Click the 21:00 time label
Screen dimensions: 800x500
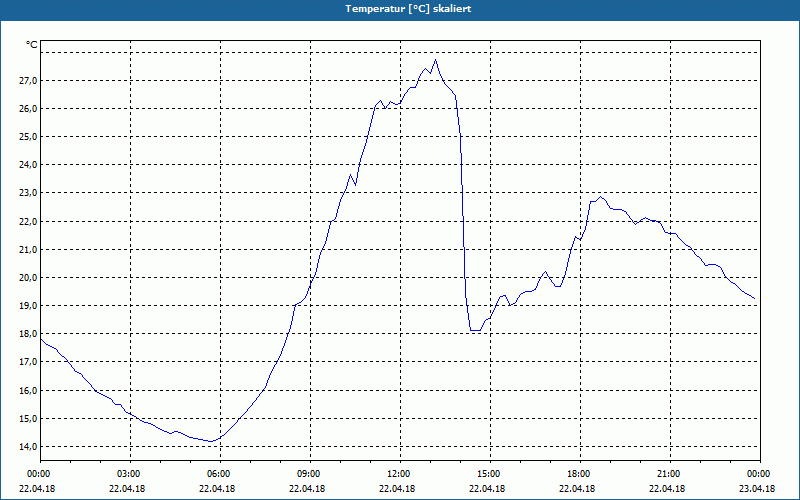pyautogui.click(x=670, y=474)
